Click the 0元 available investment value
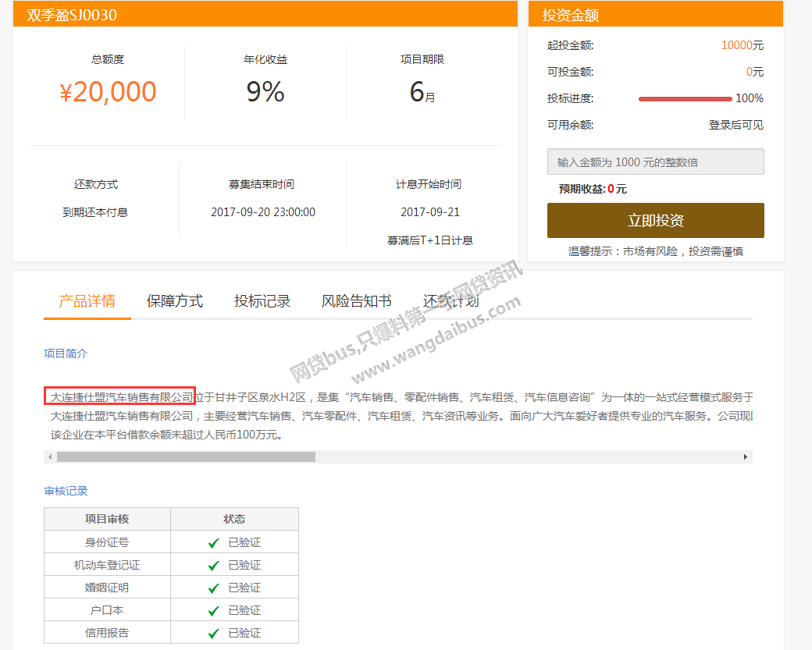 click(754, 72)
